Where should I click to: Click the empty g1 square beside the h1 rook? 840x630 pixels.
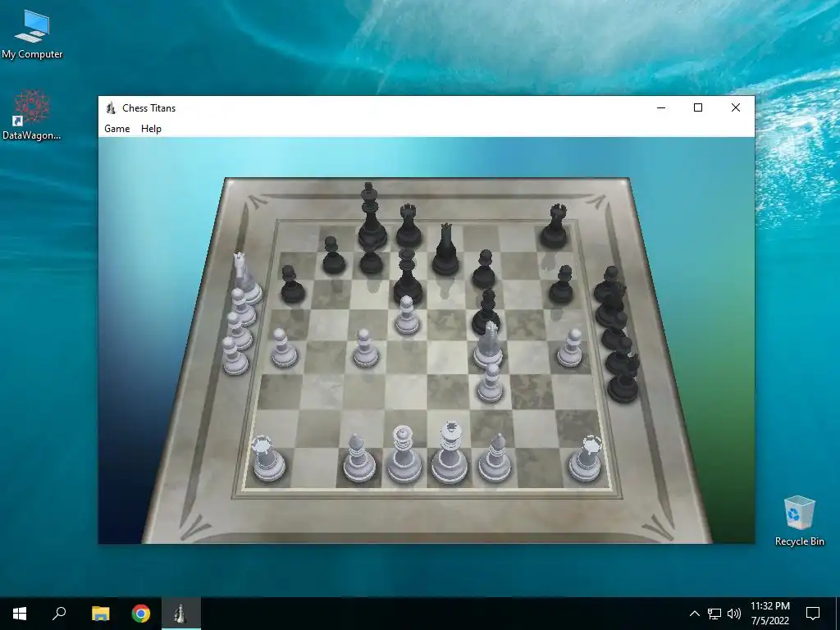pos(540,466)
